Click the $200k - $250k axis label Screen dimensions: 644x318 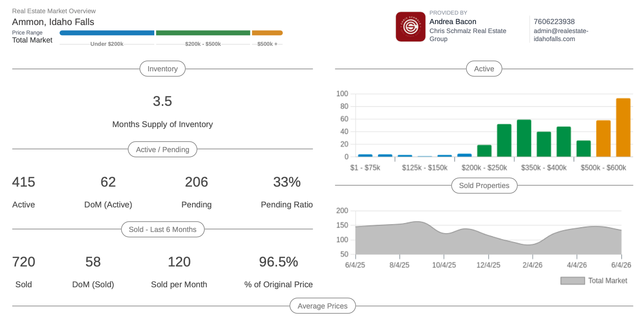point(484,168)
